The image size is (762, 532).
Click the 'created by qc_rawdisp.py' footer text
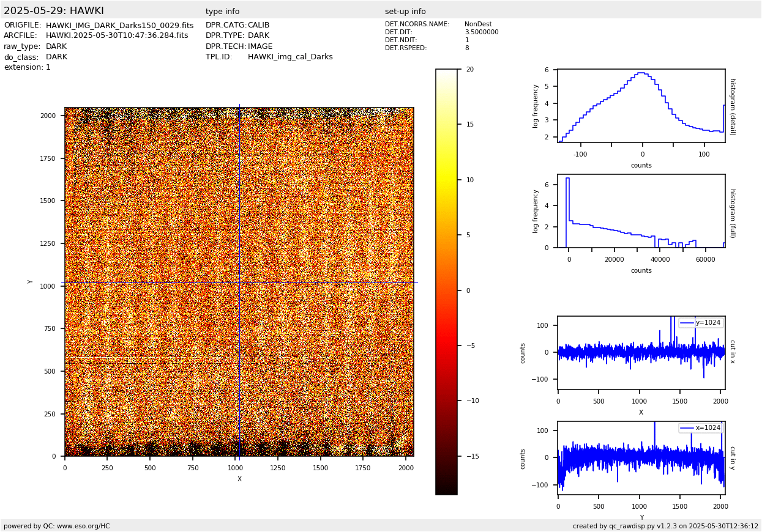[665, 526]
